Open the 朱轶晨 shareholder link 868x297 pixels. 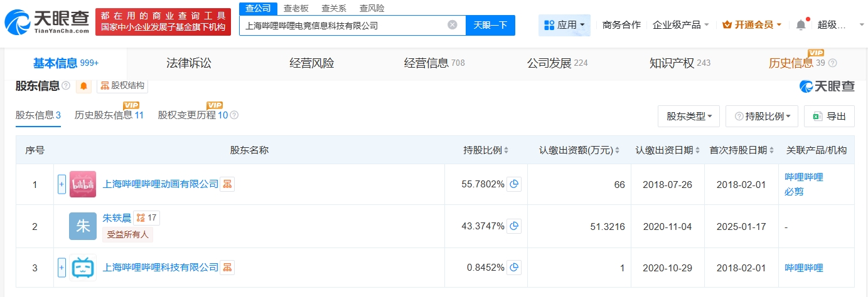click(117, 218)
